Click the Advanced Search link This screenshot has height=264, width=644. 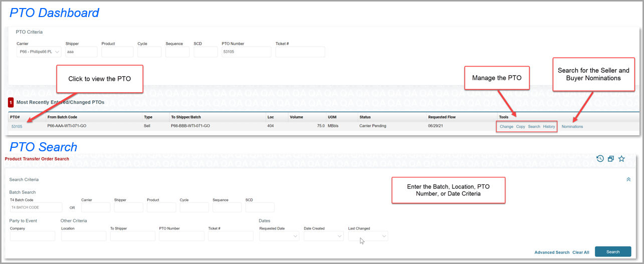tap(552, 252)
